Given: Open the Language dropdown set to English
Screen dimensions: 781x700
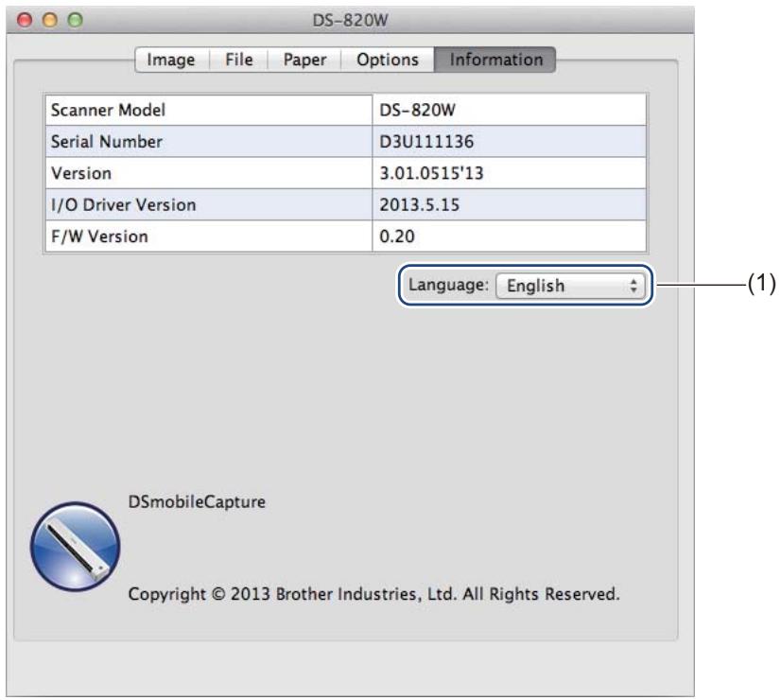Looking at the screenshot, I should pyautogui.click(x=571, y=286).
